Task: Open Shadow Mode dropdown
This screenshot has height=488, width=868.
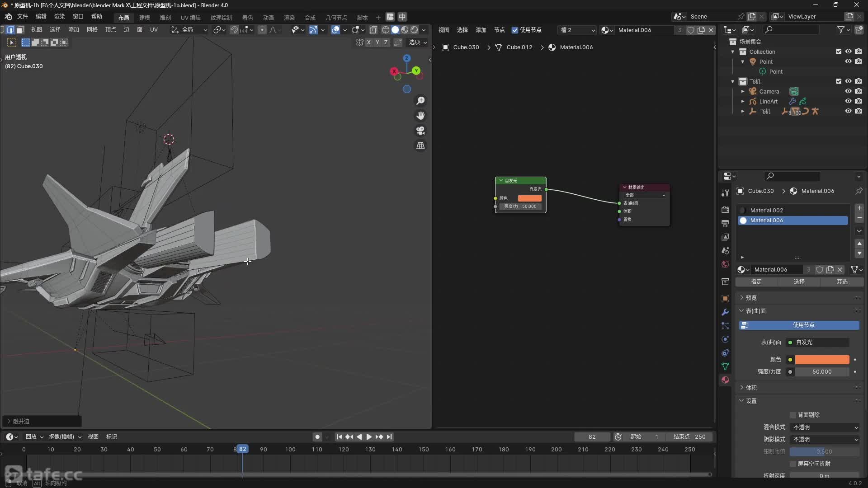Action: (825, 440)
